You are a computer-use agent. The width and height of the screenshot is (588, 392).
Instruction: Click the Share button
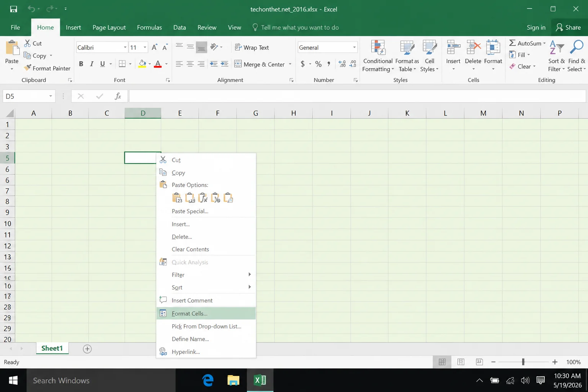click(568, 27)
